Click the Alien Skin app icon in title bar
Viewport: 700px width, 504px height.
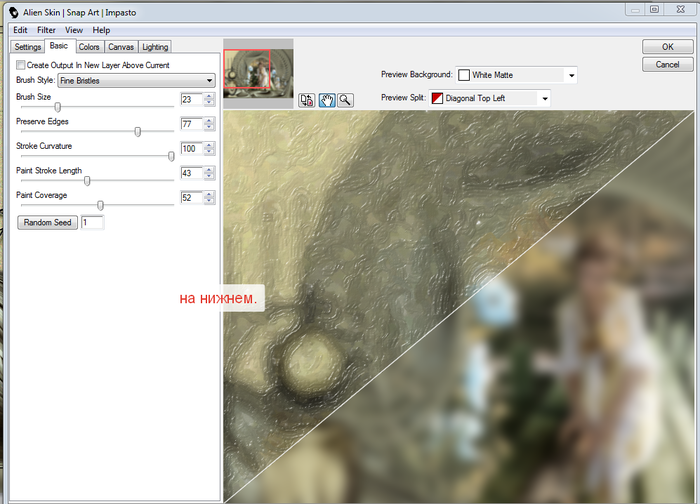(x=14, y=12)
